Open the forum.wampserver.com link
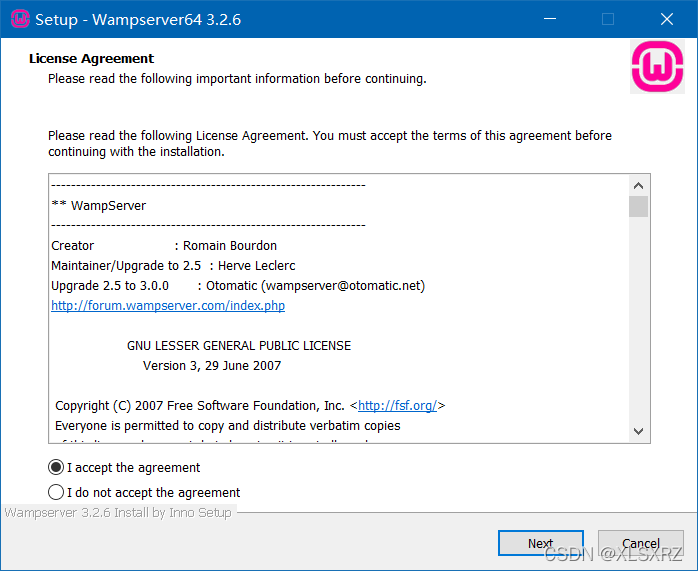This screenshot has width=698, height=571. point(168,306)
